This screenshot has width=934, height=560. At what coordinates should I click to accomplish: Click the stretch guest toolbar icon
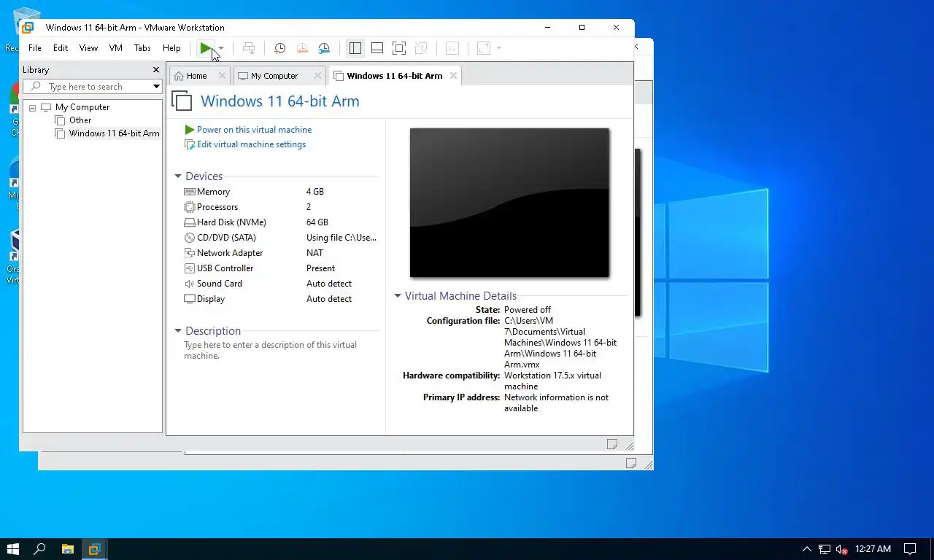click(484, 48)
